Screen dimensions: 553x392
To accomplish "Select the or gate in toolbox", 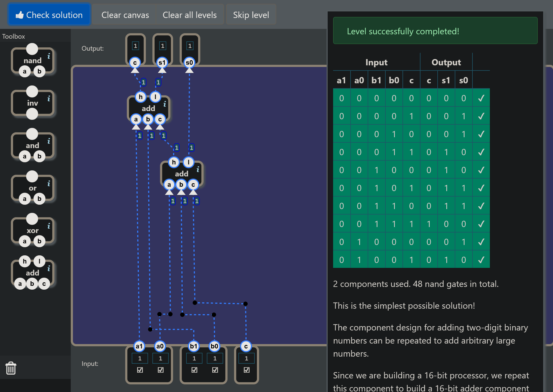I will [x=32, y=188].
